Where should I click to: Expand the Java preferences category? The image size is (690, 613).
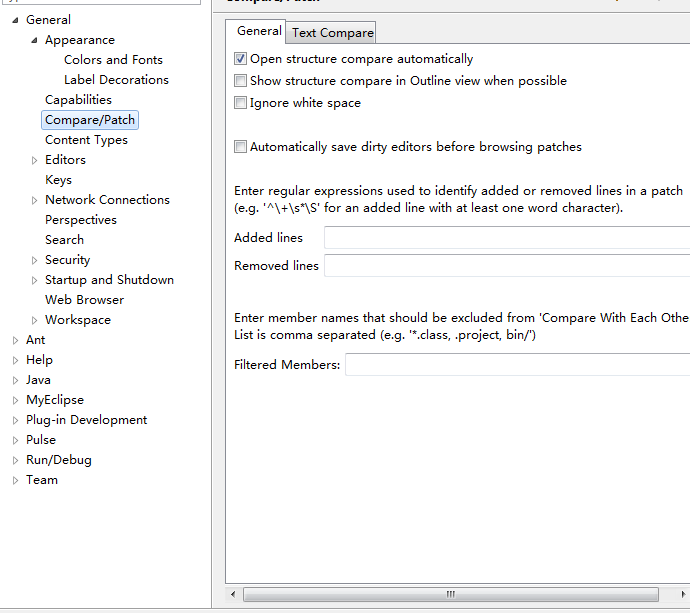point(16,380)
